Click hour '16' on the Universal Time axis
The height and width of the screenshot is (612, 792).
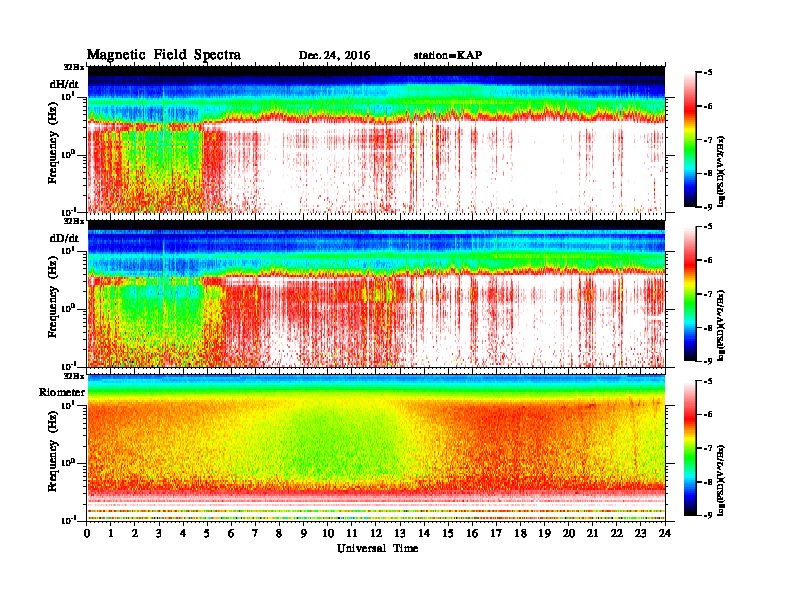point(472,533)
